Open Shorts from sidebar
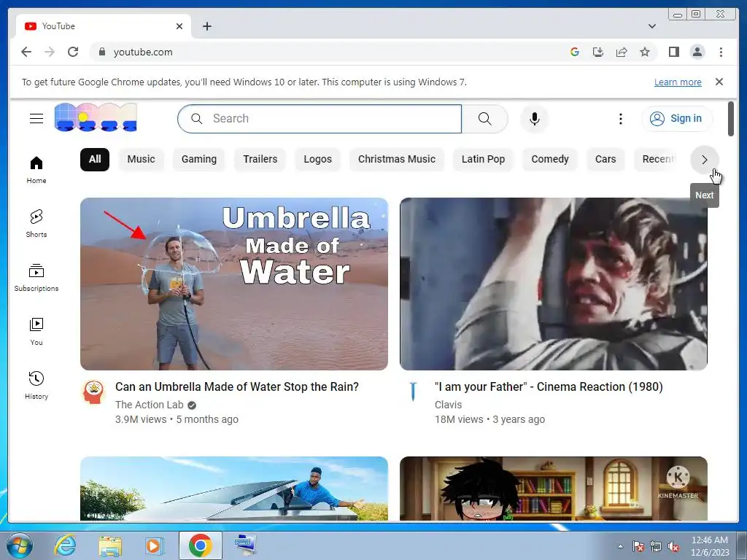The height and width of the screenshot is (560, 747). 36,224
